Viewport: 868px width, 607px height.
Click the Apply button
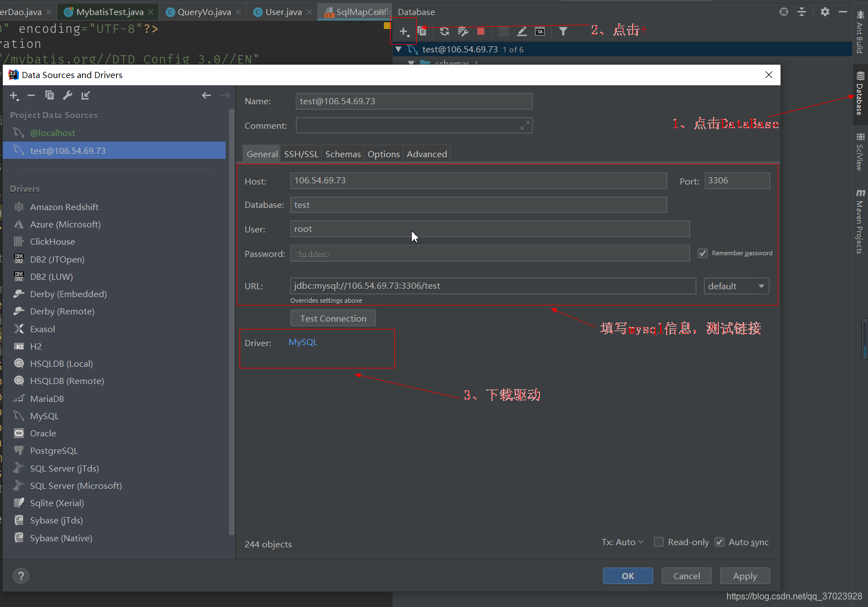[x=745, y=576]
